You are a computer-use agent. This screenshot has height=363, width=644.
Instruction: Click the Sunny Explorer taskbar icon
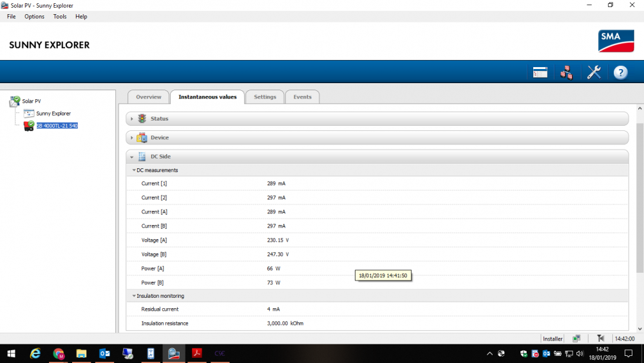(174, 353)
